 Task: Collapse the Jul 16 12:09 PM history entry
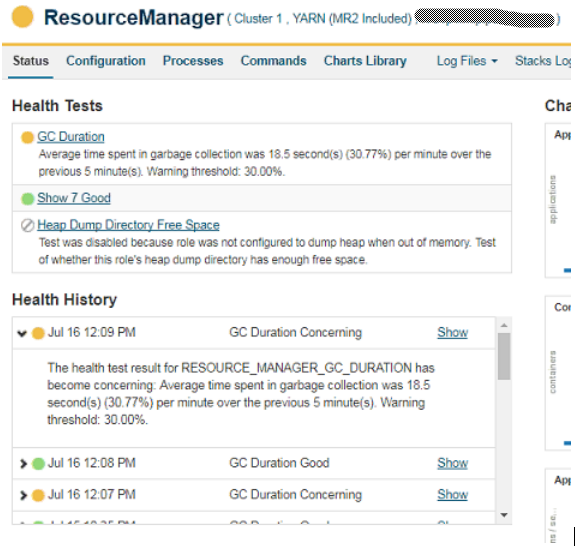tap(22, 333)
